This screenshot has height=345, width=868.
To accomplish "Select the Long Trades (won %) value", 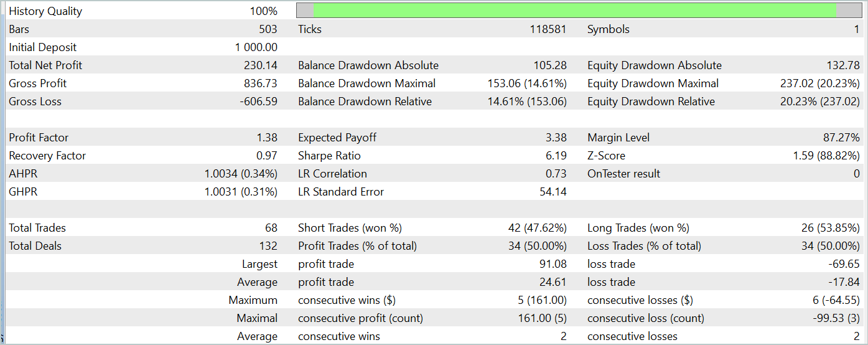I will [830, 228].
